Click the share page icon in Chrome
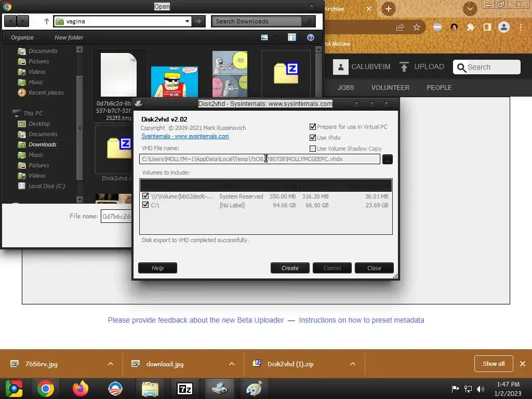The width and height of the screenshot is (532, 399). pos(400,27)
